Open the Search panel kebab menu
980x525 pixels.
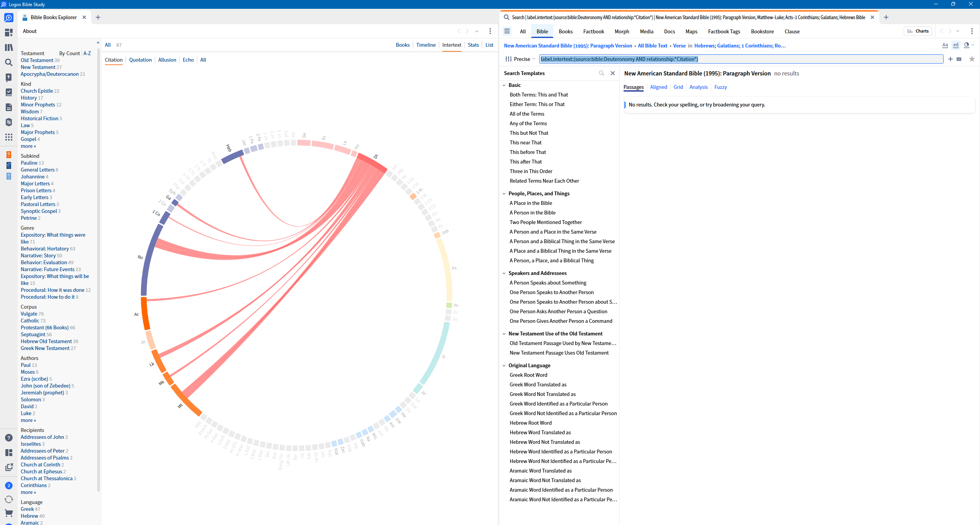972,31
